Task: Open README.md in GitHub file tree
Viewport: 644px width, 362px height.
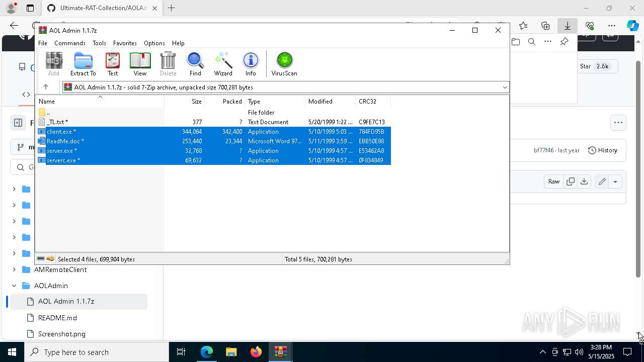Action: [x=57, y=318]
